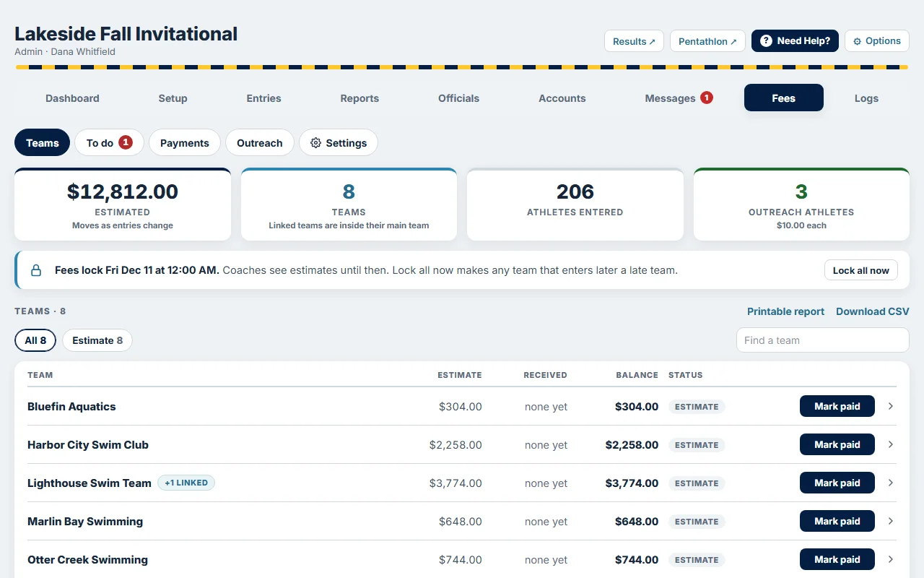The image size is (924, 578).
Task: Click the gear icon in Settings pill
Action: [315, 143]
